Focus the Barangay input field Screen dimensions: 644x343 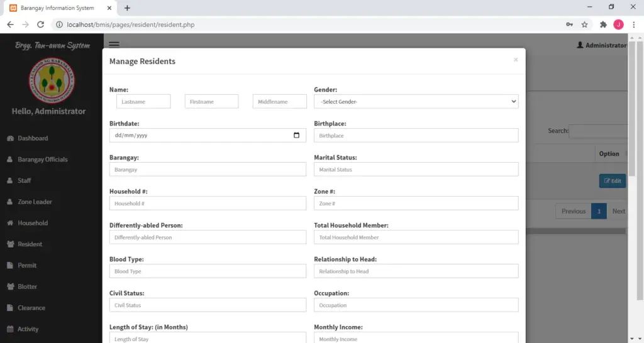pyautogui.click(x=208, y=170)
